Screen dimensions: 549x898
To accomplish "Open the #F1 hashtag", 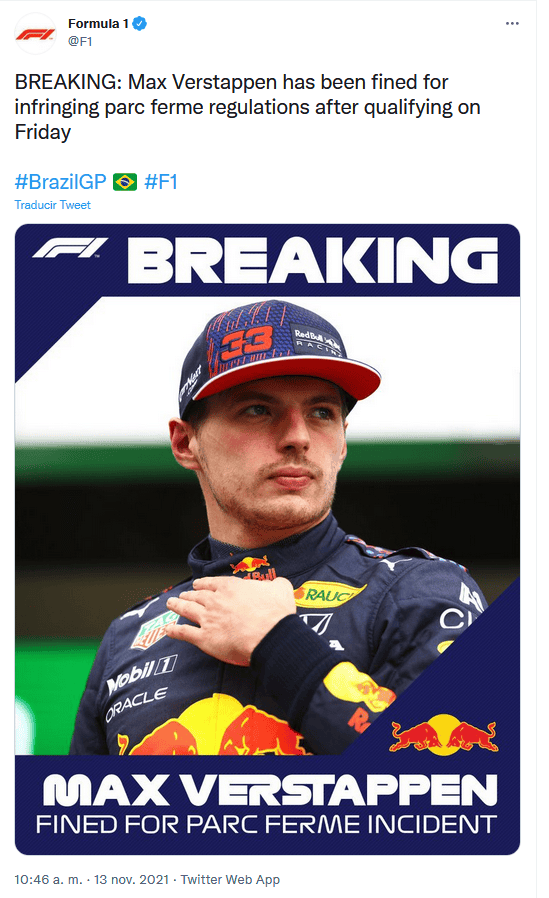I will click(161, 182).
